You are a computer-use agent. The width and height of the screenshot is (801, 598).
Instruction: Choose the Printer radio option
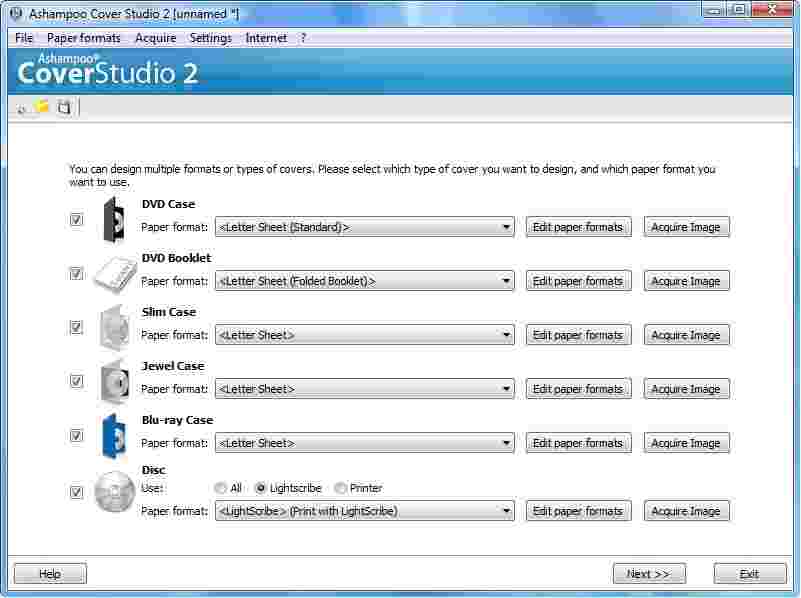(340, 488)
